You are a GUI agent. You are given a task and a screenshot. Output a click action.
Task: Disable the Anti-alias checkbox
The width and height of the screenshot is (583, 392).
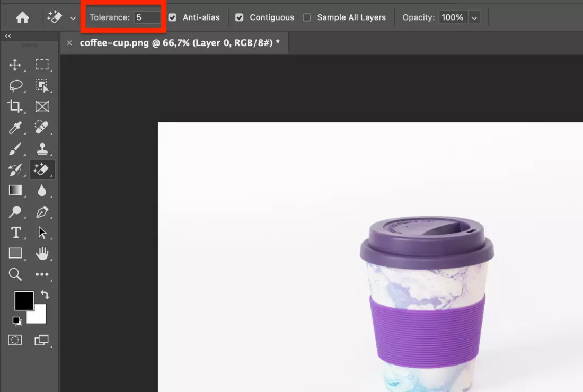(x=172, y=17)
